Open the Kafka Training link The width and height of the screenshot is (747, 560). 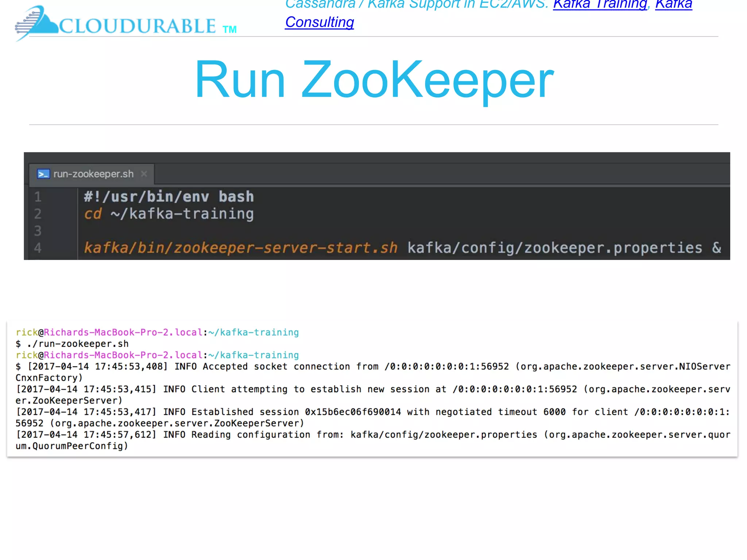600,4
